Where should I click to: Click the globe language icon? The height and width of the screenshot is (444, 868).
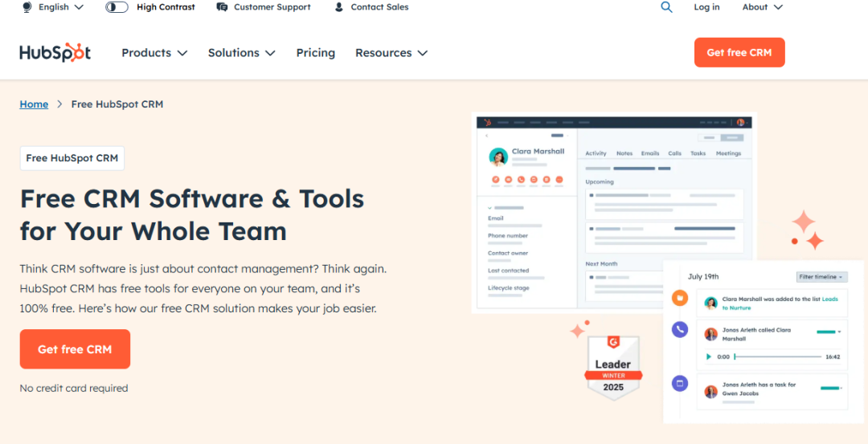[x=27, y=7]
